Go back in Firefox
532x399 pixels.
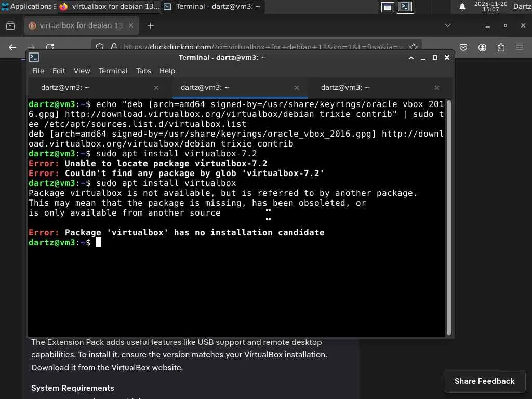click(x=12, y=47)
